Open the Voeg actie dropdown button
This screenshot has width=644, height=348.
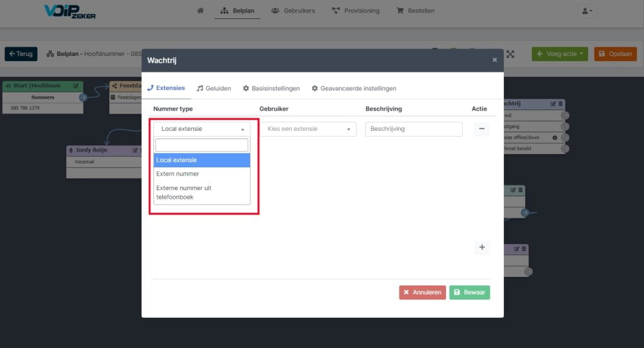(x=559, y=54)
